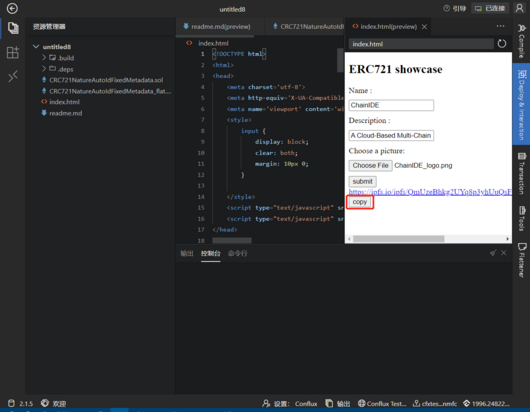Click the 资源管理器 explorer header
The width and height of the screenshot is (530, 412).
pos(49,26)
